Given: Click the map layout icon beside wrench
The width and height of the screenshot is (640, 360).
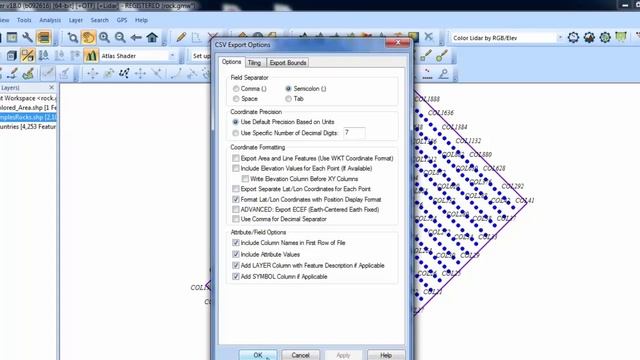Looking at the screenshot, I should (x=12, y=38).
